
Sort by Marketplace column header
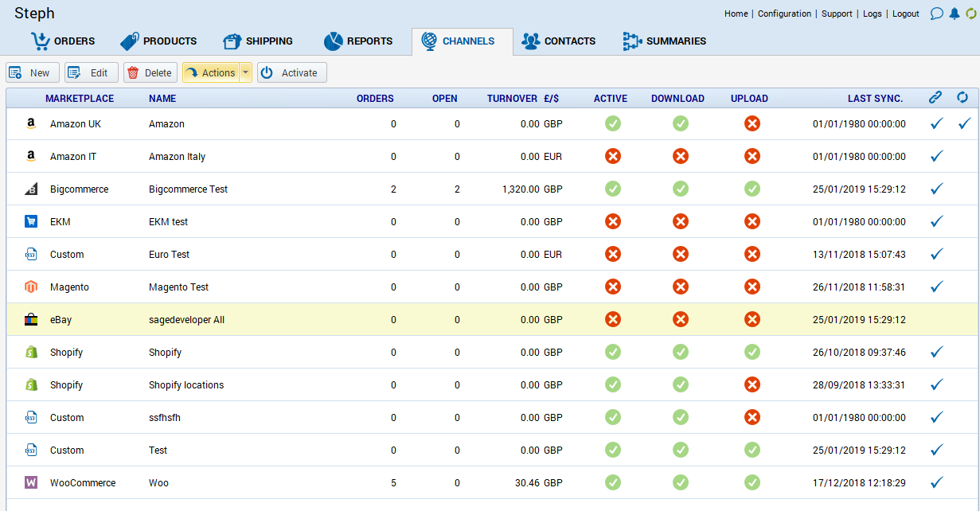click(x=80, y=99)
